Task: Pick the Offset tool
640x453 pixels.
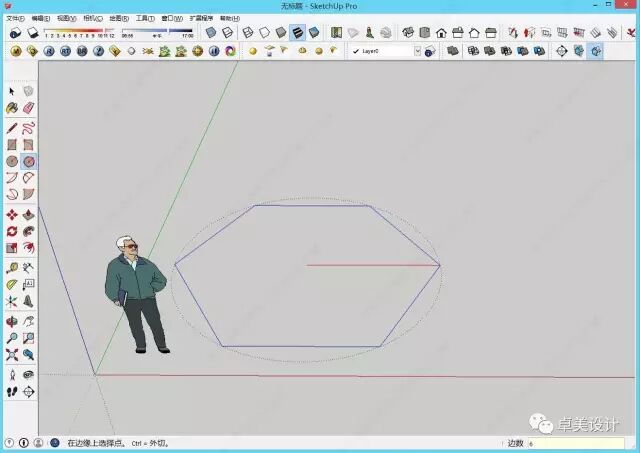Action: point(29,248)
